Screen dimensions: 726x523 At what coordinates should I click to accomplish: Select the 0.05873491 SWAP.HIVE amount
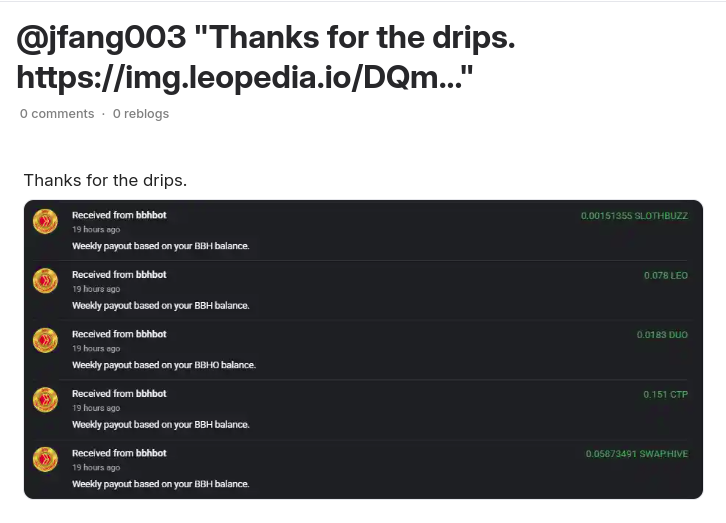click(x=637, y=454)
